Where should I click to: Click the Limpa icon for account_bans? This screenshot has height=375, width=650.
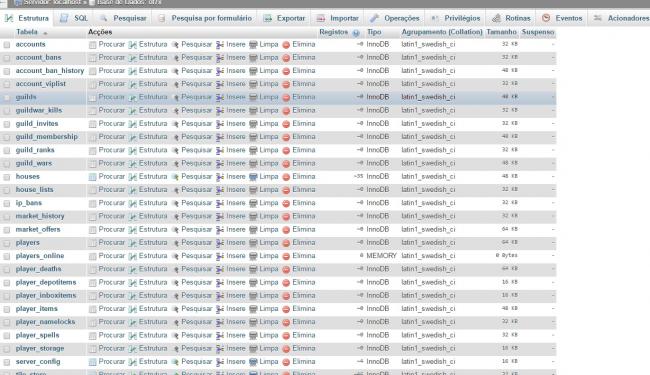253,58
